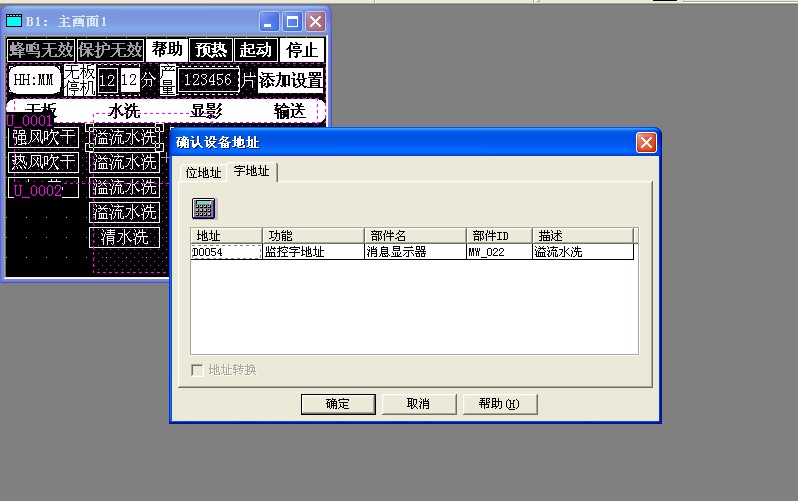The width and height of the screenshot is (798, 501).
Task: Click the 地址 column header
Action: point(225,236)
